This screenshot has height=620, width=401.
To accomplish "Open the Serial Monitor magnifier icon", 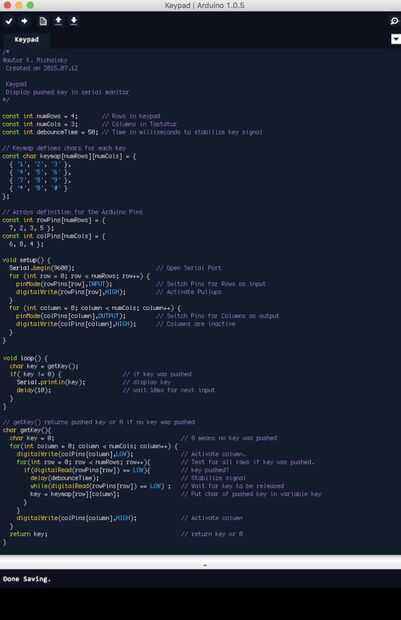I will [394, 21].
